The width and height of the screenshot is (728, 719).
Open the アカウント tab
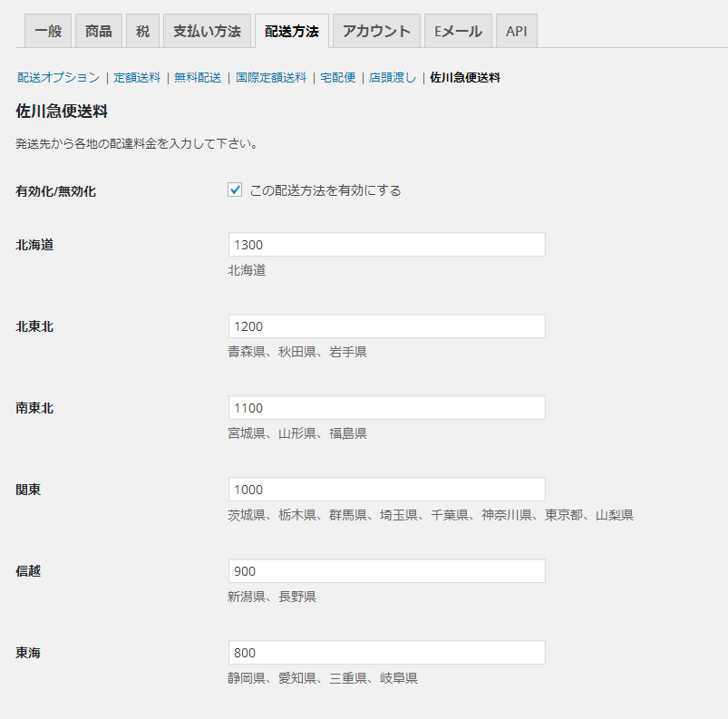click(x=376, y=31)
